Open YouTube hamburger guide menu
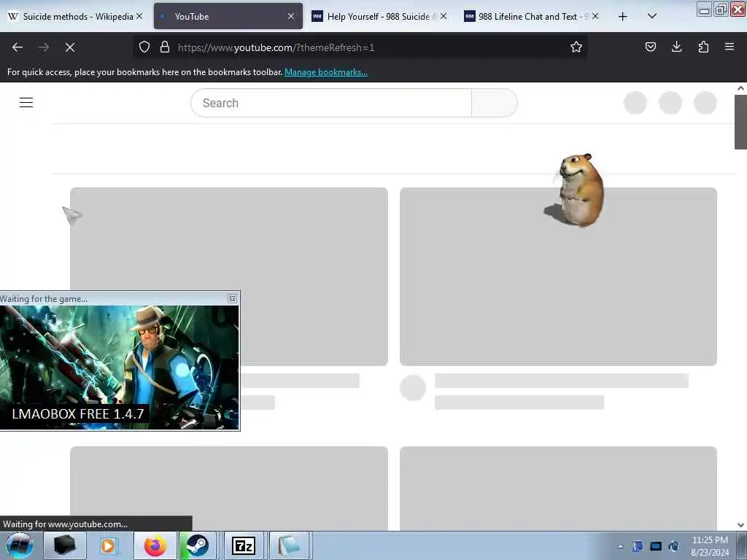This screenshot has width=747, height=560. pyautogui.click(x=26, y=102)
